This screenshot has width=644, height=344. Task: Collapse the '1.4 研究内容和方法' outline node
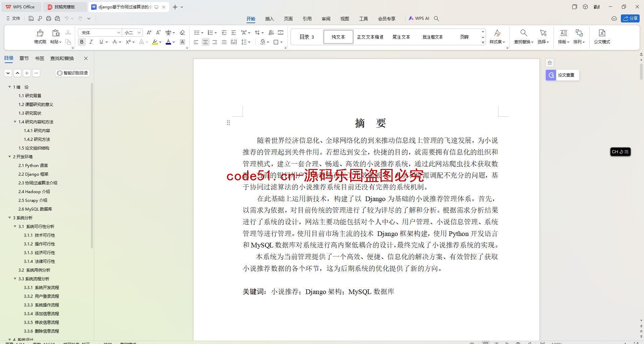tap(15, 122)
